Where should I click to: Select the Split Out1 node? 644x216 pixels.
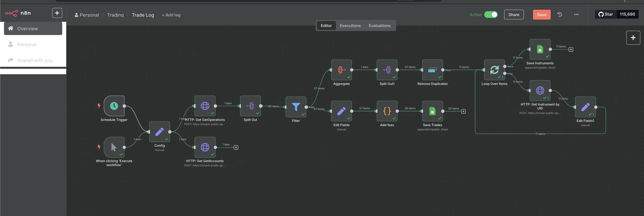click(387, 70)
